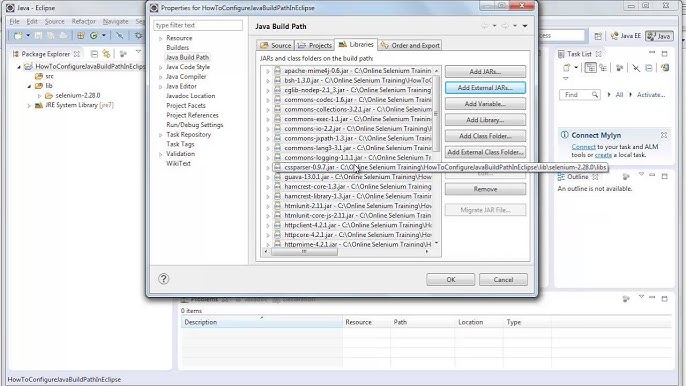Open the Source tab in build path
Image resolution: width=686 pixels, height=386 pixels.
pyautogui.click(x=275, y=45)
